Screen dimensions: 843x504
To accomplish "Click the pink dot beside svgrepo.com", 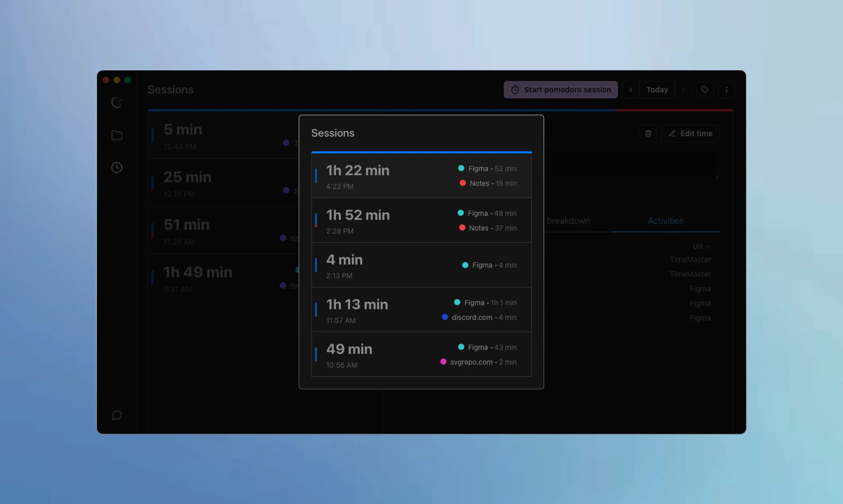I will [x=443, y=361].
